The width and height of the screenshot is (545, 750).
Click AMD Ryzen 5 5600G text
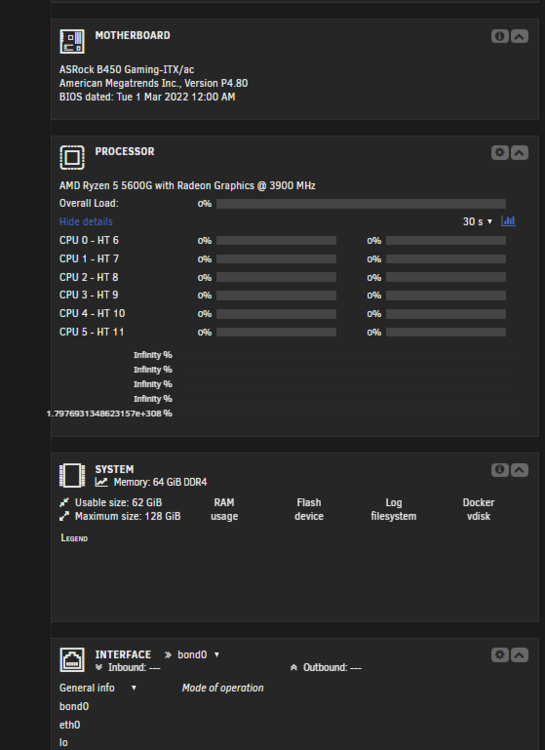(188, 186)
